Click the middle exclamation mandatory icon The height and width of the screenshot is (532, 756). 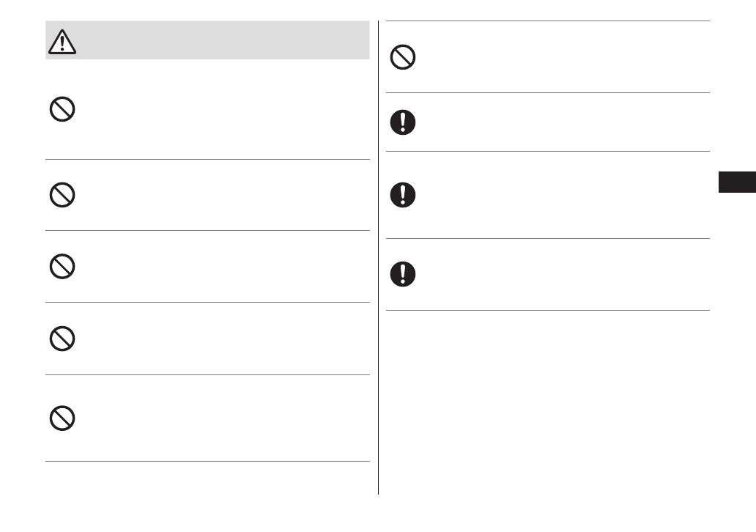[403, 195]
